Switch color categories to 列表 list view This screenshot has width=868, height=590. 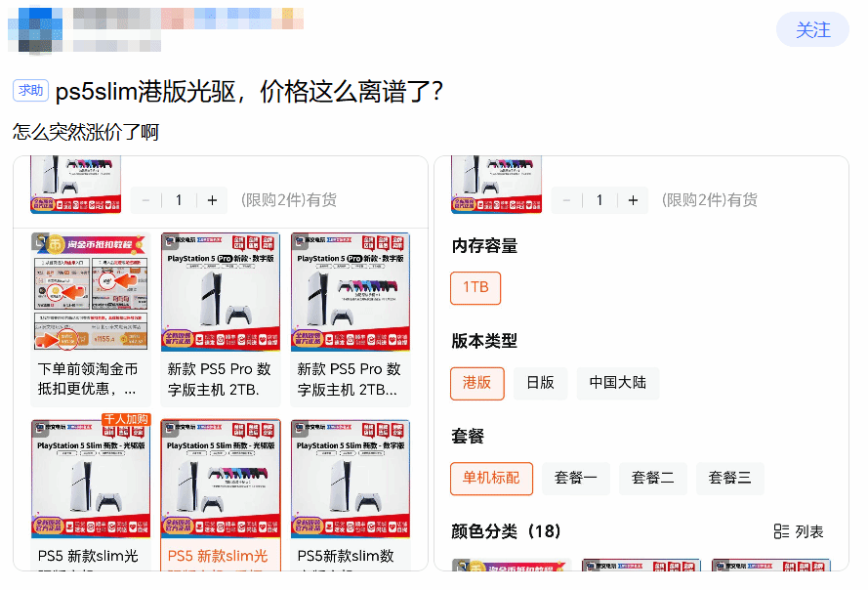coord(799,531)
